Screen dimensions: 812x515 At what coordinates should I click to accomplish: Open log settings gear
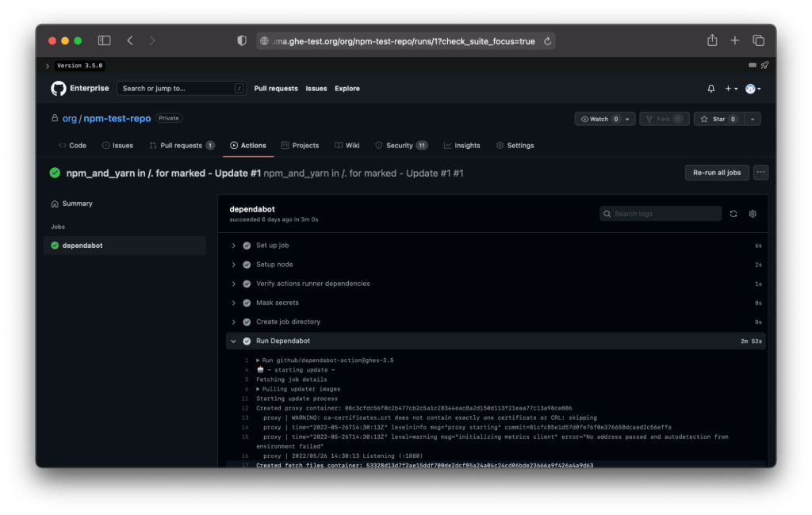(753, 214)
